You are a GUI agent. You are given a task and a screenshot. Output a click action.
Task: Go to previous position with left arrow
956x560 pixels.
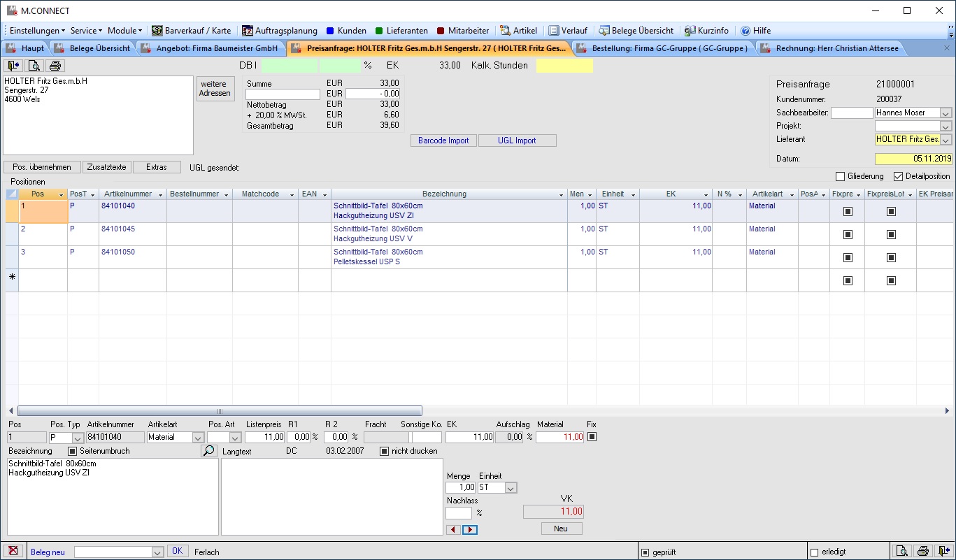pyautogui.click(x=453, y=530)
